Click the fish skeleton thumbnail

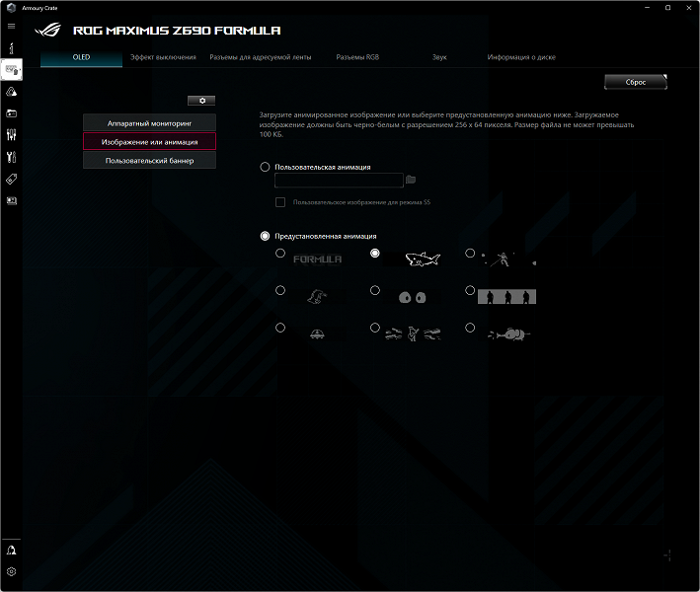[x=507, y=333]
